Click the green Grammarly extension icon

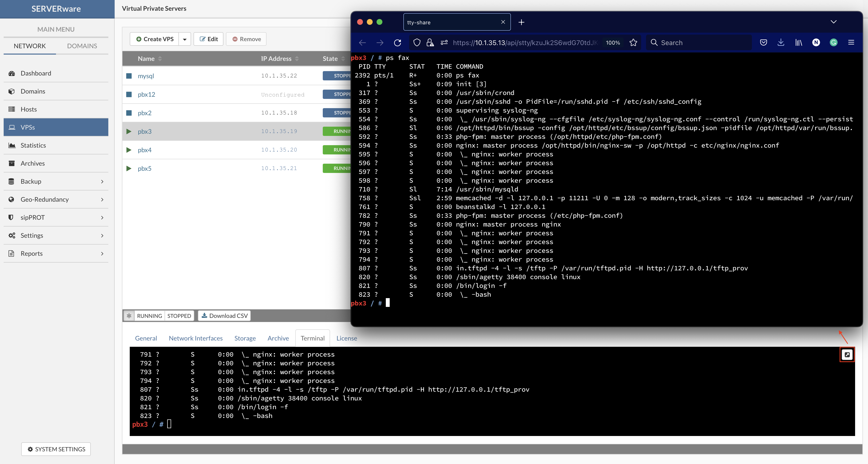833,42
